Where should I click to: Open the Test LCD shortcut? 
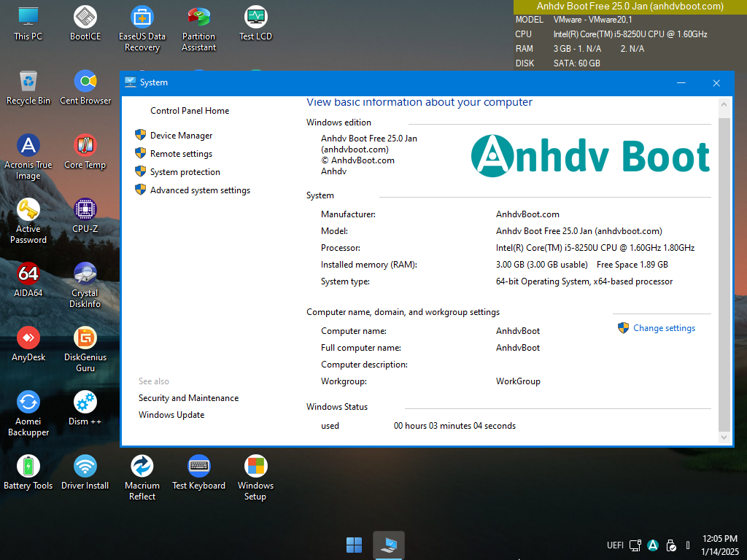pyautogui.click(x=255, y=17)
